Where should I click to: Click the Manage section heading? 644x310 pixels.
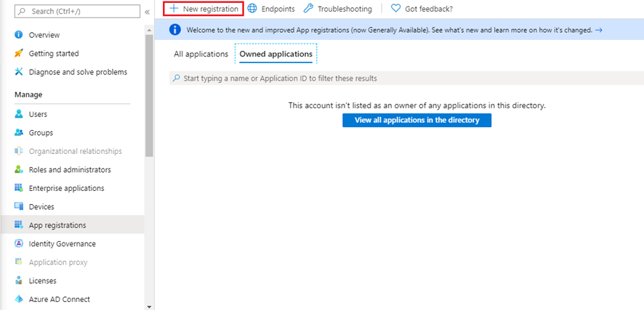(28, 94)
